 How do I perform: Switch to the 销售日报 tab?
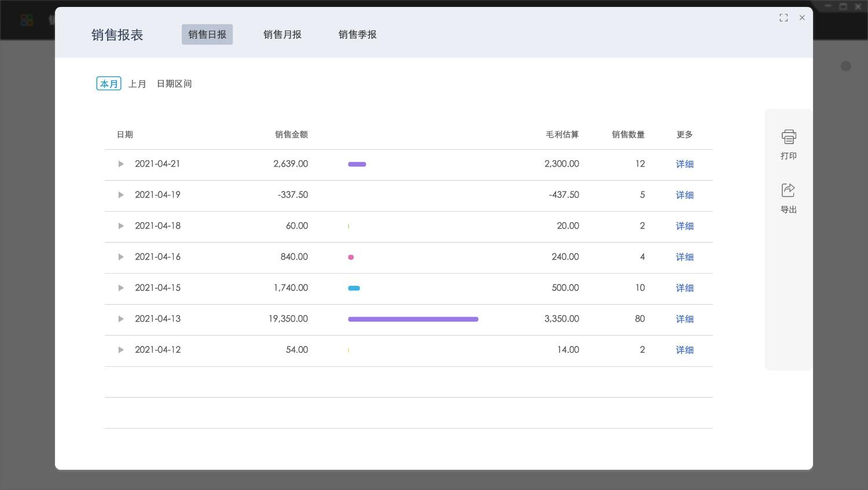207,35
